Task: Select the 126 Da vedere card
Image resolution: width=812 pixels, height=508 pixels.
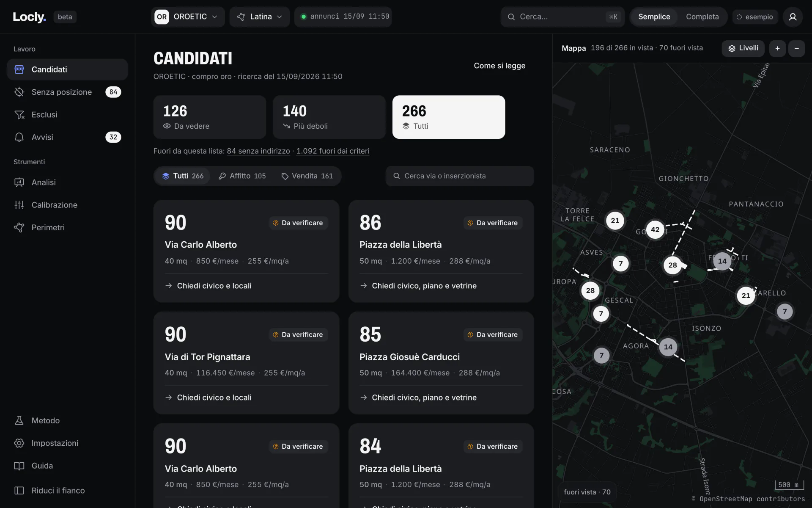Action: click(210, 117)
